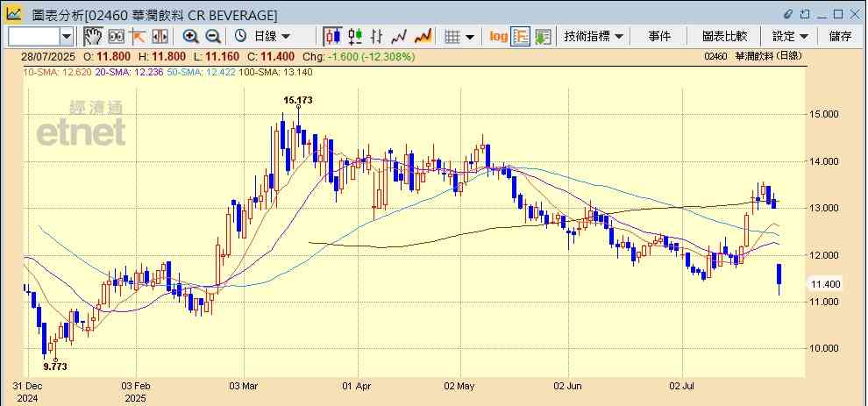The image size is (868, 406).
Task: Zoom out of the chart
Action: click(213, 37)
